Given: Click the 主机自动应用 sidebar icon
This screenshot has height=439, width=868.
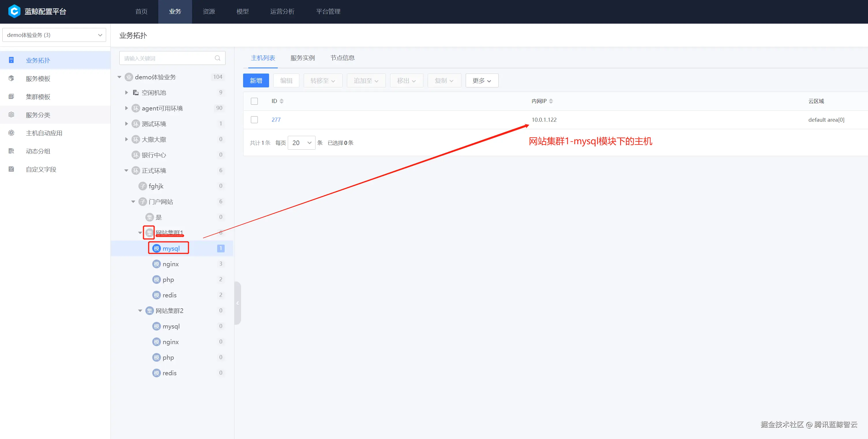Looking at the screenshot, I should coord(11,133).
